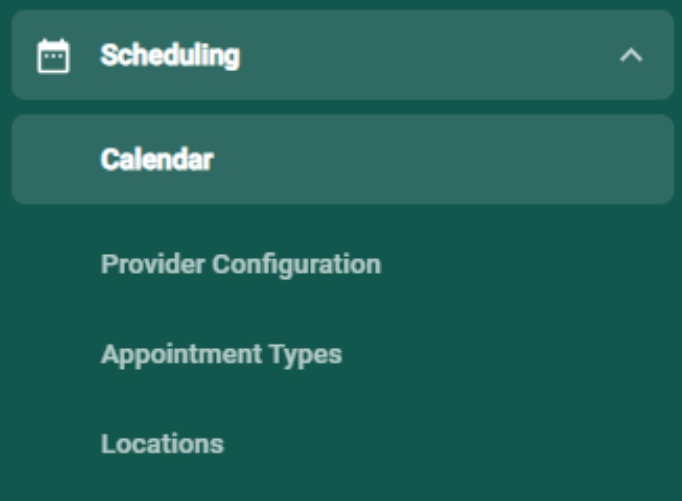Viewport: 682px width, 501px height.
Task: Click the up-arrow beside Scheduling
Action: pos(631,56)
